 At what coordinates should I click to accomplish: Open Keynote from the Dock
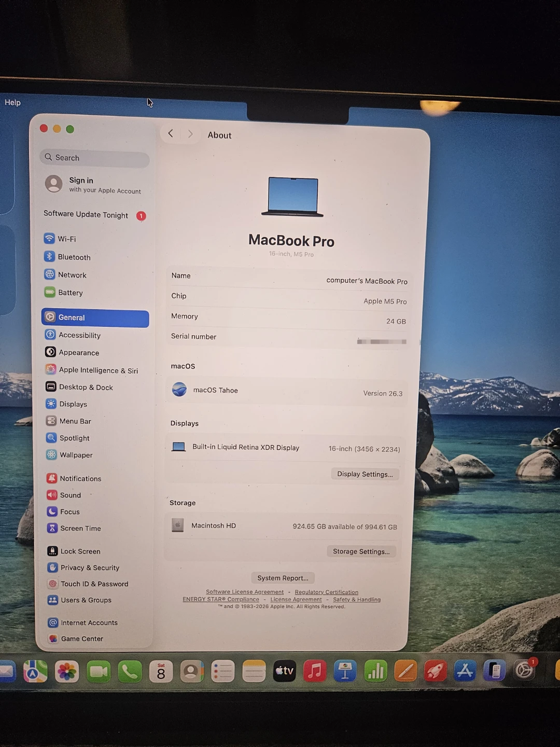[345, 670]
